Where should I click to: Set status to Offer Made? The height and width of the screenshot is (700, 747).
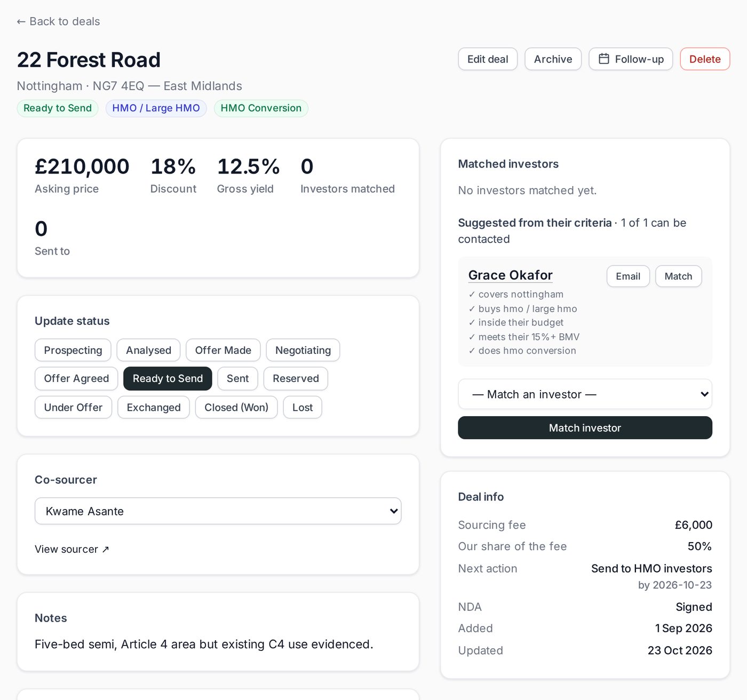(223, 350)
